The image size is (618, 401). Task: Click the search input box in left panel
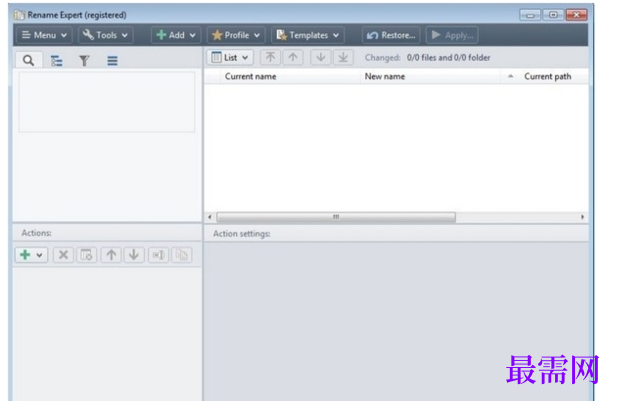106,102
